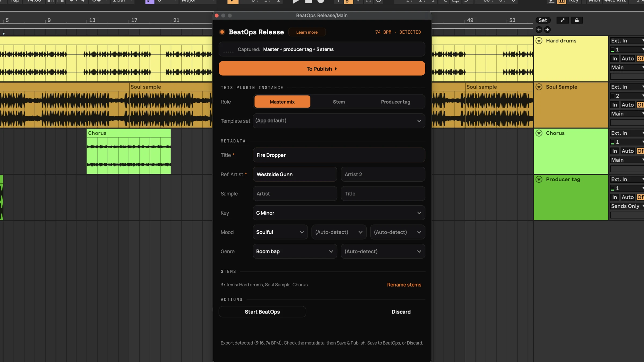Click the Artist 2 input field

(x=383, y=175)
